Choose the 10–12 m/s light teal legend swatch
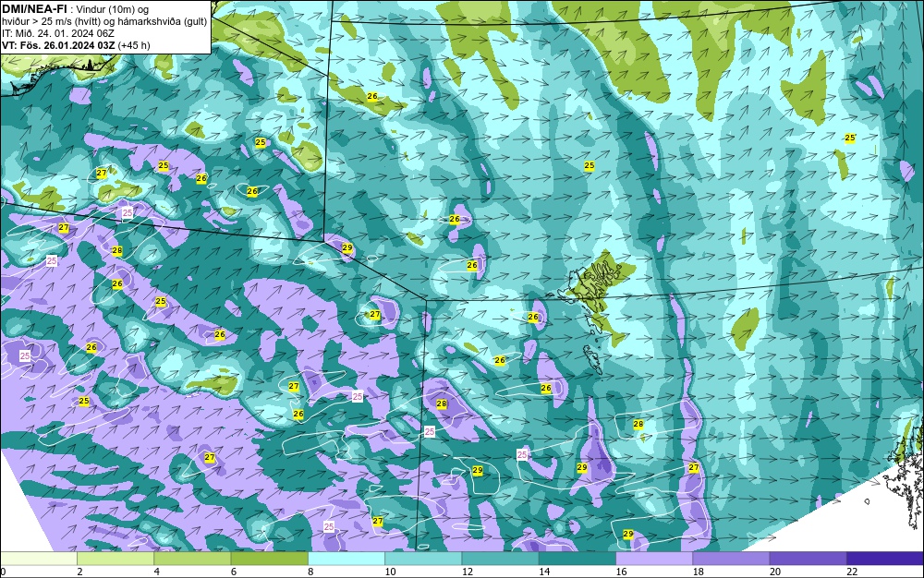This screenshot has width=924, height=578. coord(423,558)
